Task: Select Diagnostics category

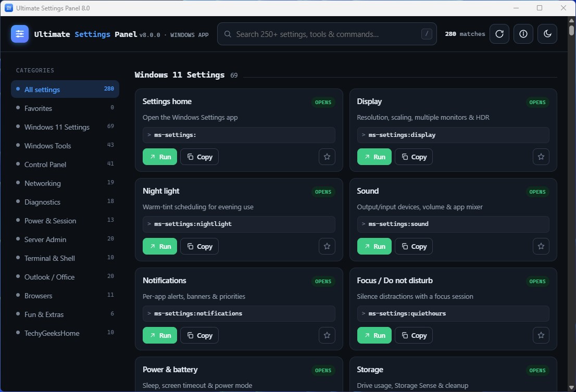Action: point(65,201)
